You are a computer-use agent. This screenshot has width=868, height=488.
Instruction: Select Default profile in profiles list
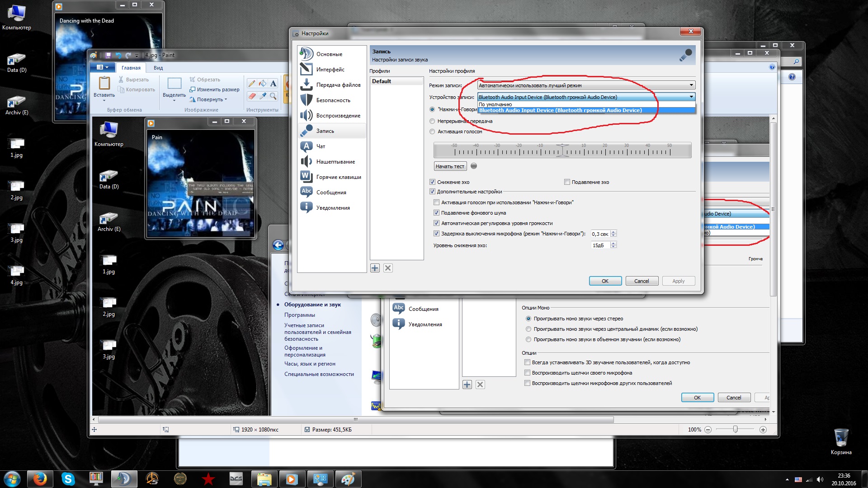tap(396, 81)
